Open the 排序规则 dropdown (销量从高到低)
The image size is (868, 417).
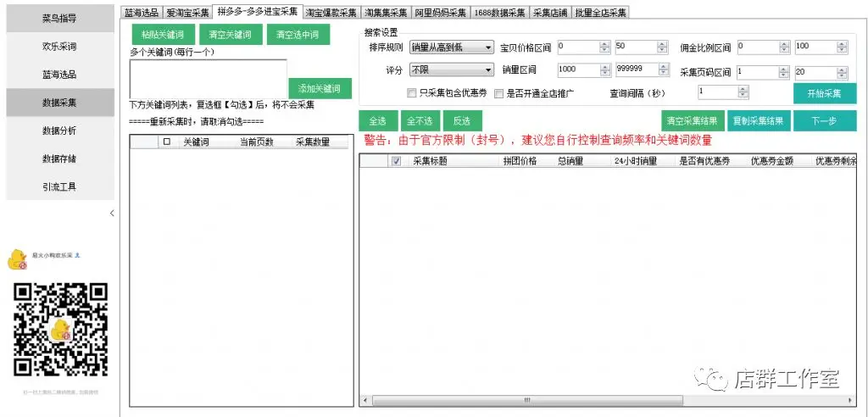point(451,47)
